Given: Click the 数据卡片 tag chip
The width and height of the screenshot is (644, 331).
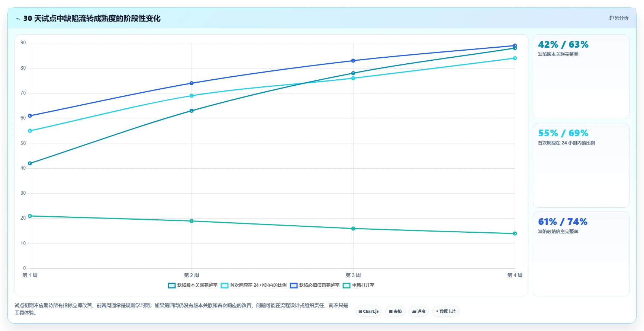Looking at the screenshot, I should [446, 311].
